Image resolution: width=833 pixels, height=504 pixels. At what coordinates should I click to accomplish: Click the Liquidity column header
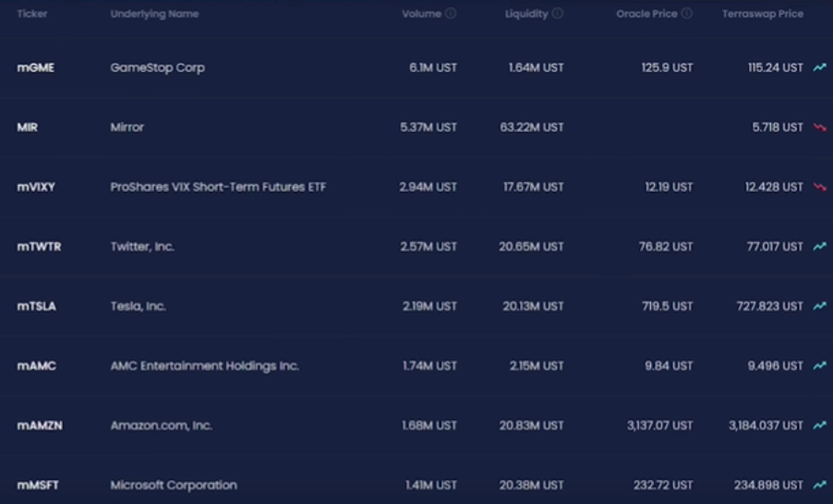(526, 14)
